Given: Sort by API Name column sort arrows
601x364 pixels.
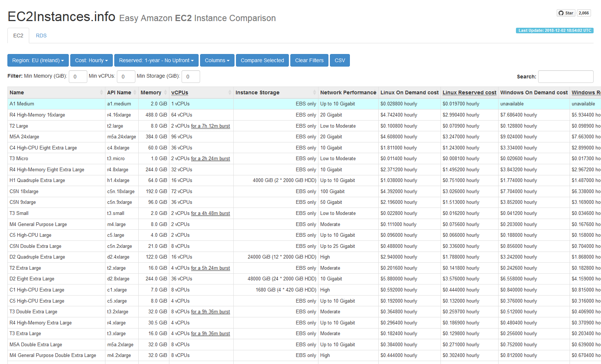Looking at the screenshot, I should click(135, 92).
